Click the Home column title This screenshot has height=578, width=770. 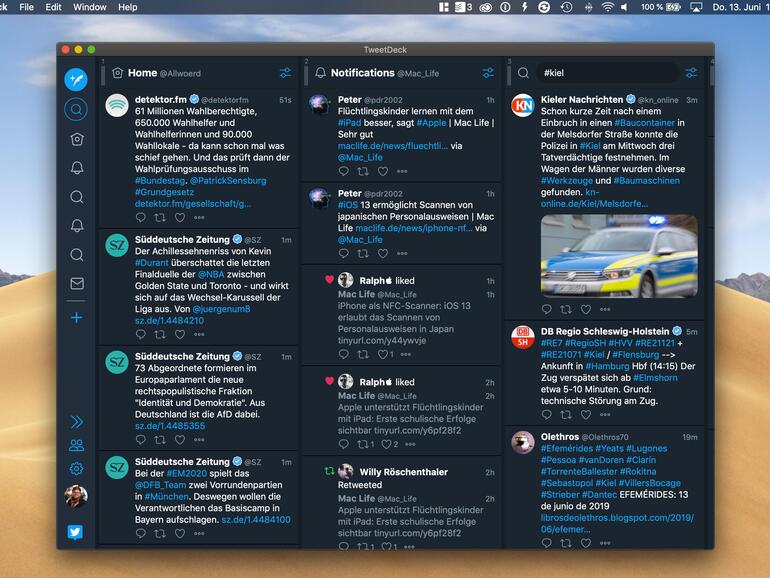(x=142, y=73)
